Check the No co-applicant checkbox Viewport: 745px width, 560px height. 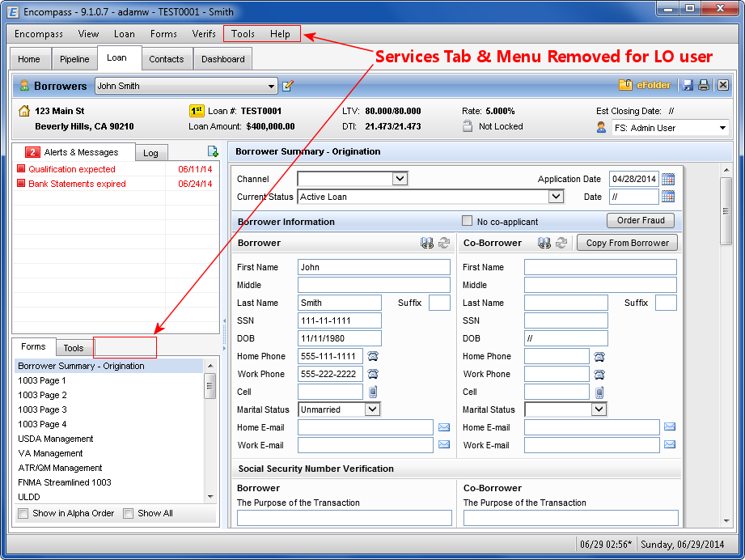[x=467, y=221]
